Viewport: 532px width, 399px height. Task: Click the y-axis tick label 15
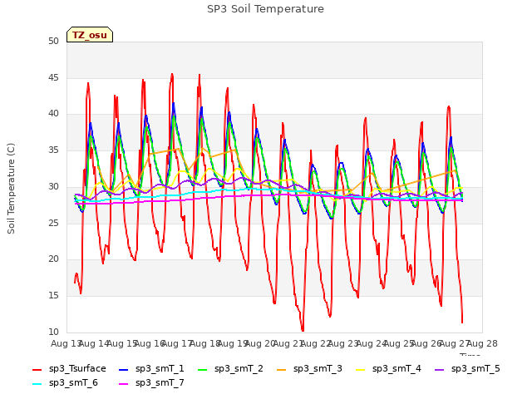pyautogui.click(x=53, y=296)
